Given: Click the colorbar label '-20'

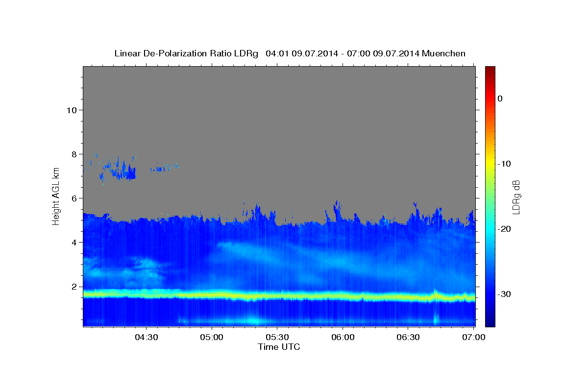Looking at the screenshot, I should [504, 229].
